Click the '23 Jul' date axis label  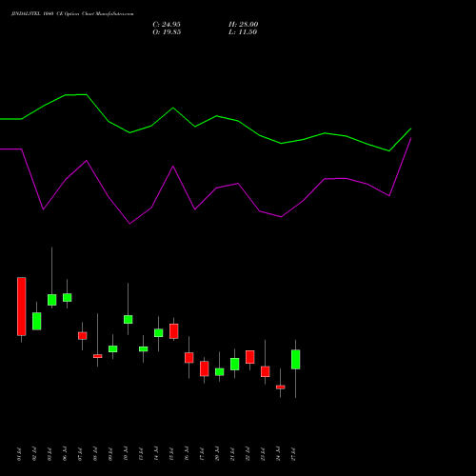(263, 454)
